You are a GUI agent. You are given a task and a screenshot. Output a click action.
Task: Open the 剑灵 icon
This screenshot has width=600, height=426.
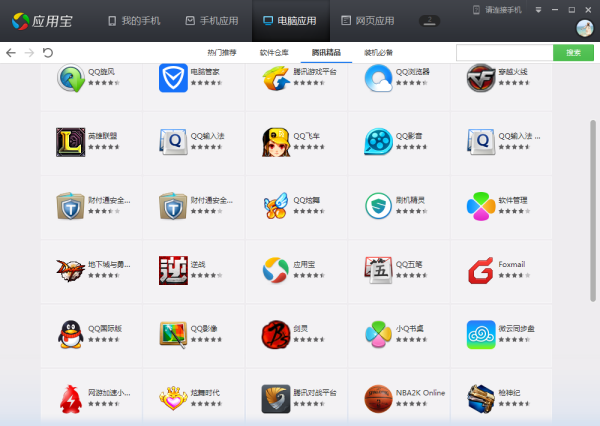tap(276, 335)
